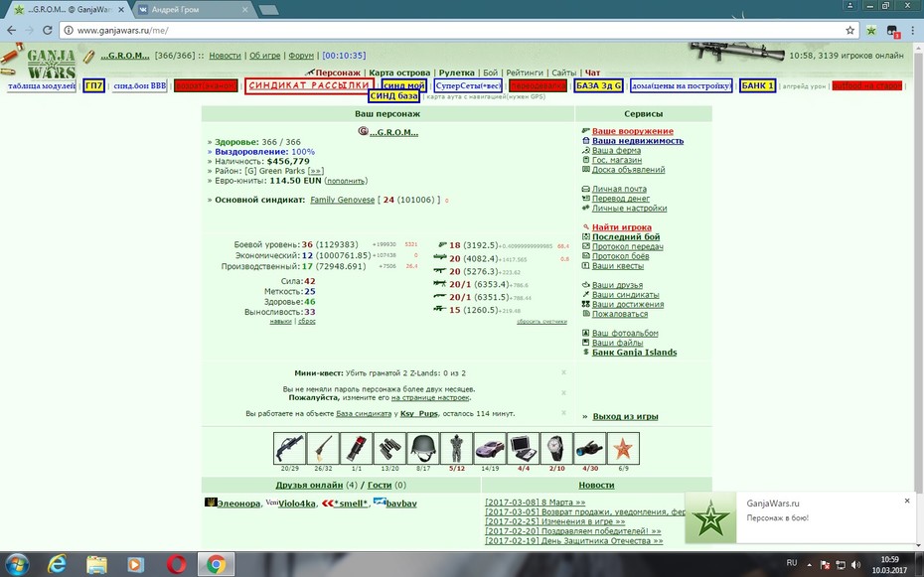Open the Рулетка menu item
924x577 pixels.
coord(457,73)
